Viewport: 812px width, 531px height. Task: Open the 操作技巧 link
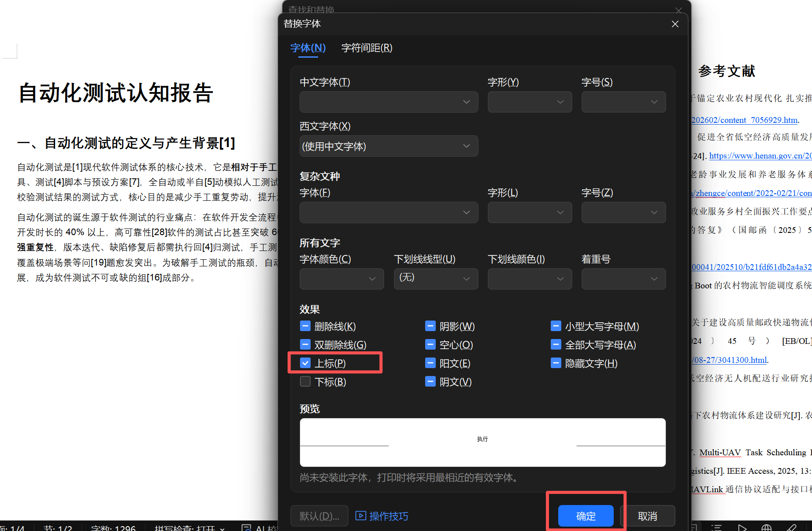(389, 516)
